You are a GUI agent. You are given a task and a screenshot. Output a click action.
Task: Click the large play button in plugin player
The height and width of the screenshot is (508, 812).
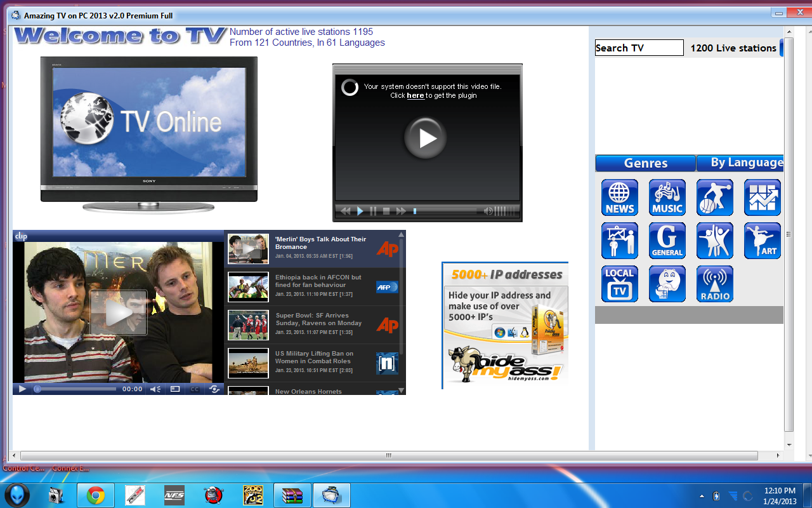pyautogui.click(x=426, y=138)
